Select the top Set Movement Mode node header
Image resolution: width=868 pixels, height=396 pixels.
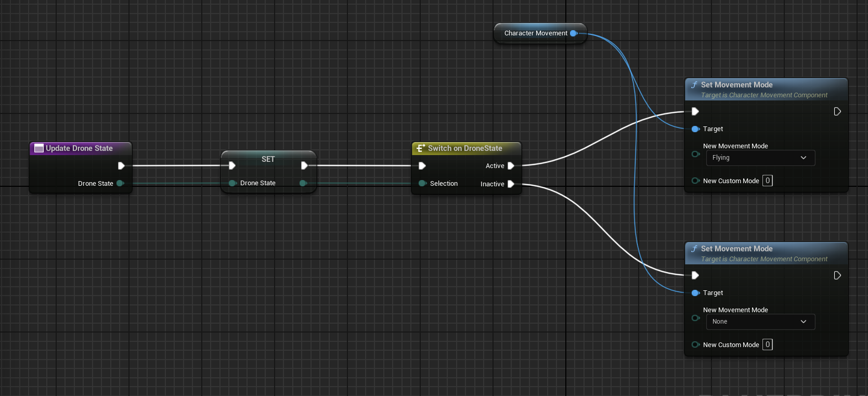tap(736, 85)
